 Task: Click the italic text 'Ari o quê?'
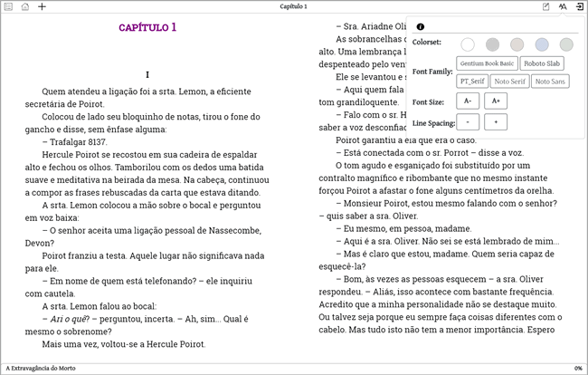coord(70,319)
